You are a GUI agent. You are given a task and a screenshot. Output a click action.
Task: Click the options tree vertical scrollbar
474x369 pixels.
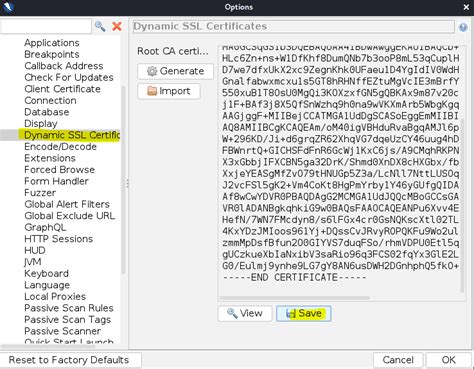[123, 180]
